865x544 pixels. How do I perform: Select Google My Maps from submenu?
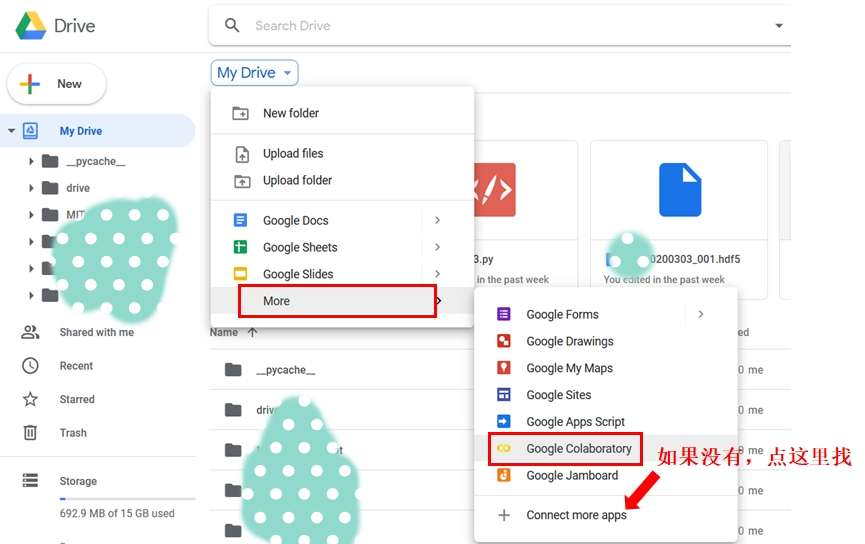pos(606,367)
